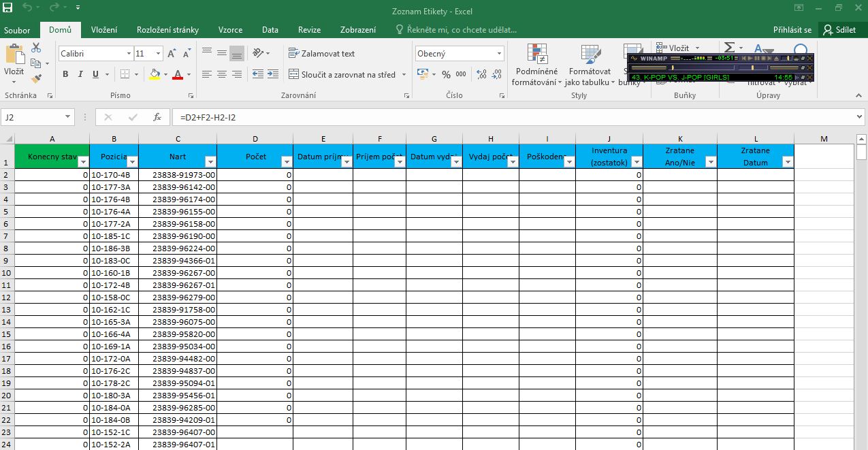Open the Konecny stav filter dropdown
868x450 pixels.
pos(83,162)
